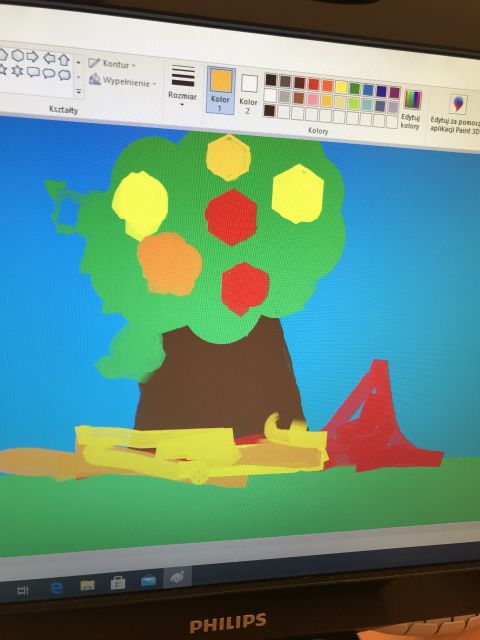Pick the black color swatch

point(271,79)
